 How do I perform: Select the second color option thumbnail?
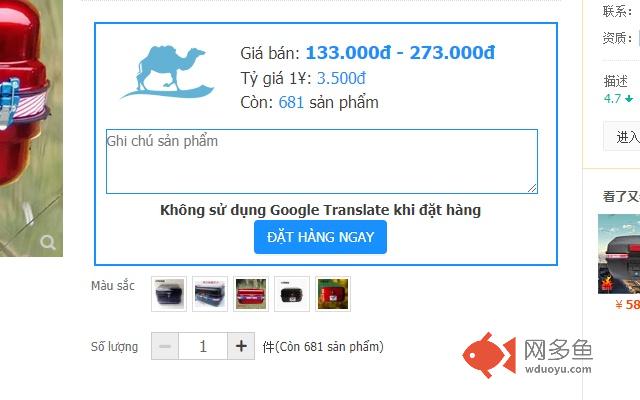(x=210, y=294)
